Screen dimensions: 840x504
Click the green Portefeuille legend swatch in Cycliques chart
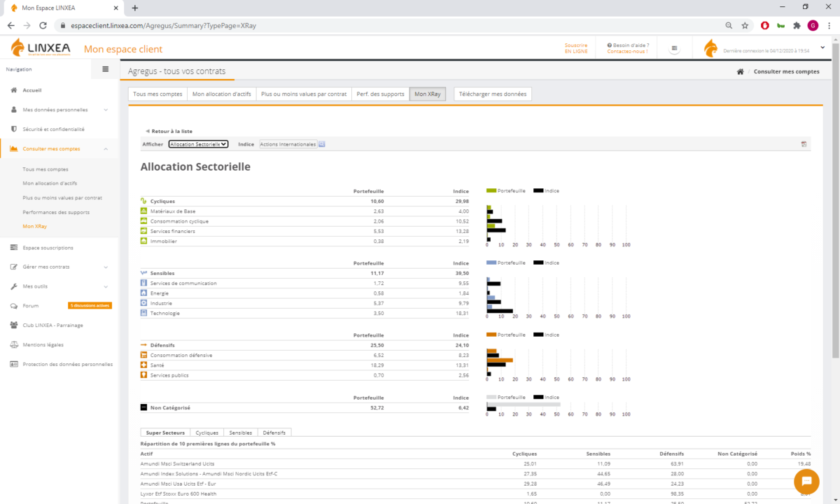491,190
